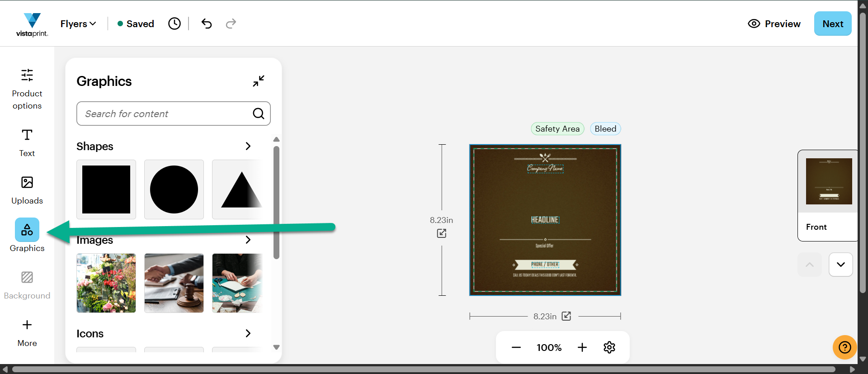The width and height of the screenshot is (868, 374).
Task: Click the horizontal page scrollbar
Action: (x=424, y=369)
